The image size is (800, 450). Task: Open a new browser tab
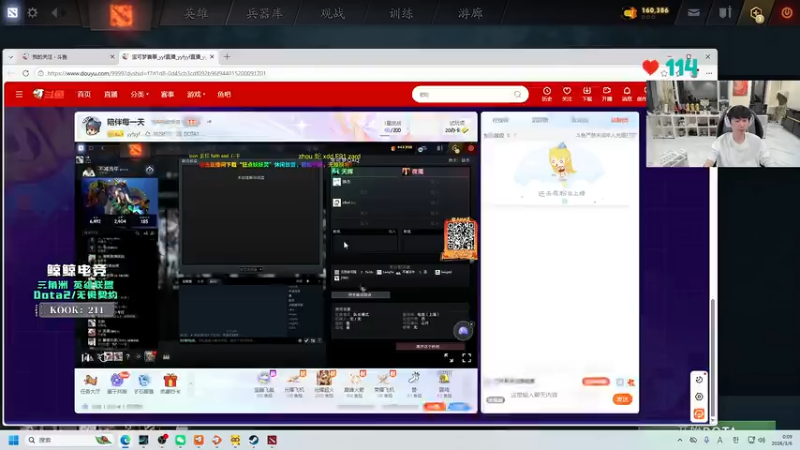227,57
